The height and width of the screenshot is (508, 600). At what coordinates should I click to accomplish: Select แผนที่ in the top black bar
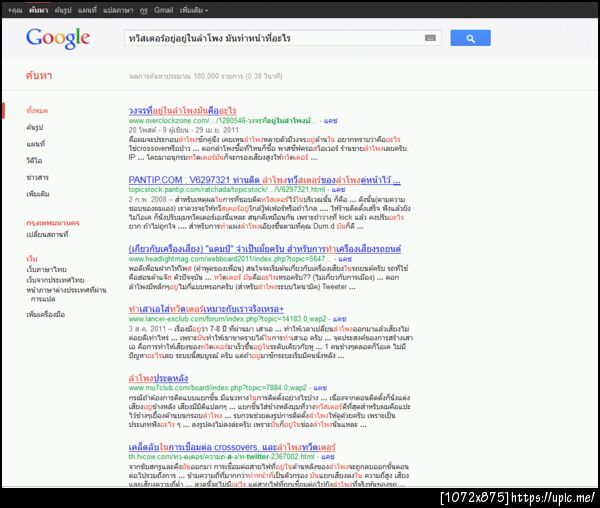pos(87,10)
